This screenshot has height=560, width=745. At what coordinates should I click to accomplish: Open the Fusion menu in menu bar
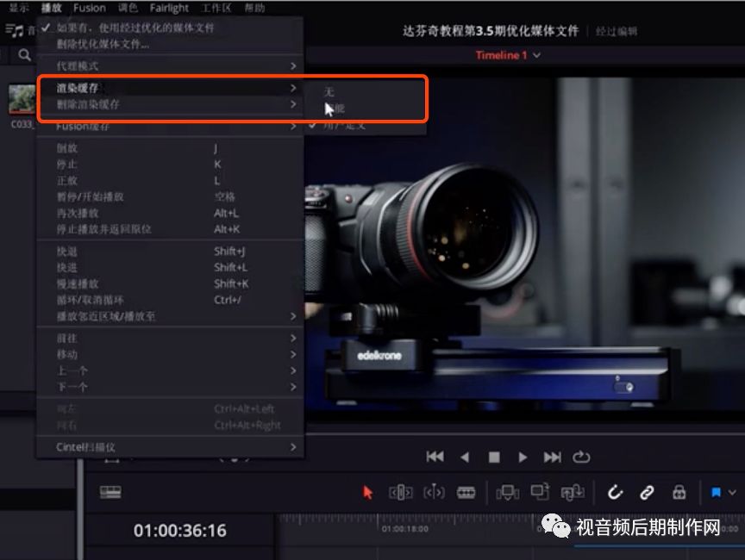pos(90,8)
